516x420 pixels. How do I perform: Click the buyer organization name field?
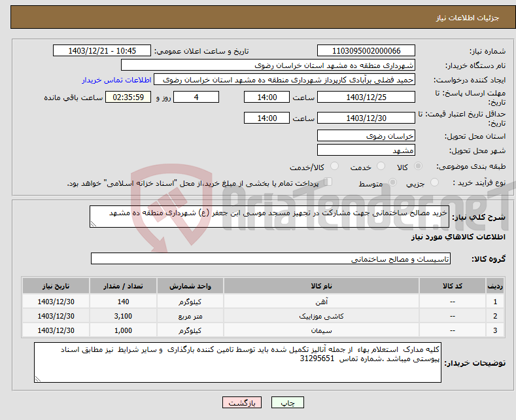tap(268, 65)
